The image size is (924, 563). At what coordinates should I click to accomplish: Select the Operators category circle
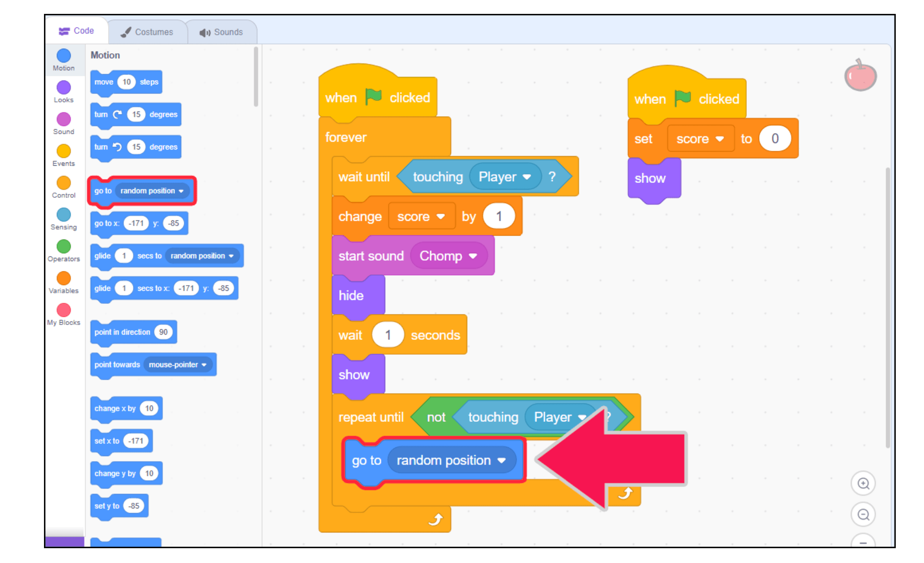63,246
